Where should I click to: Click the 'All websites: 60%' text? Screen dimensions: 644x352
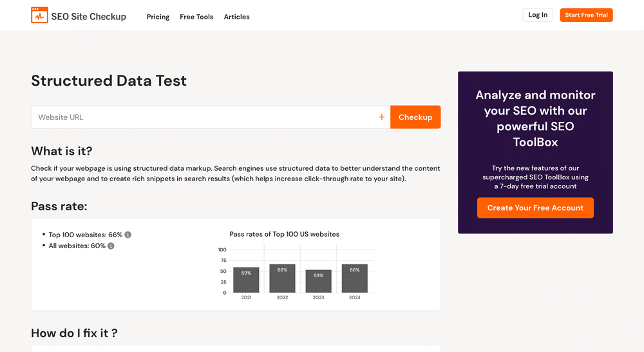point(77,246)
